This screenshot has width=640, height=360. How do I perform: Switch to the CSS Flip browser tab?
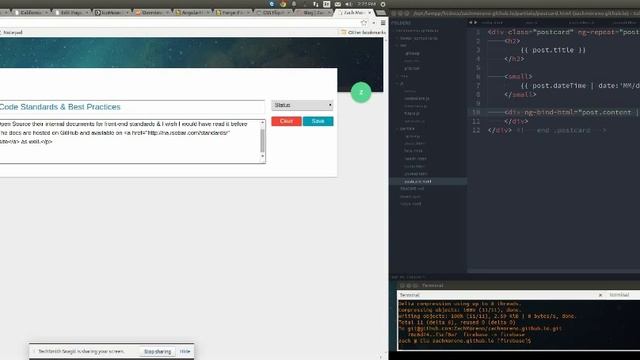coord(272,13)
